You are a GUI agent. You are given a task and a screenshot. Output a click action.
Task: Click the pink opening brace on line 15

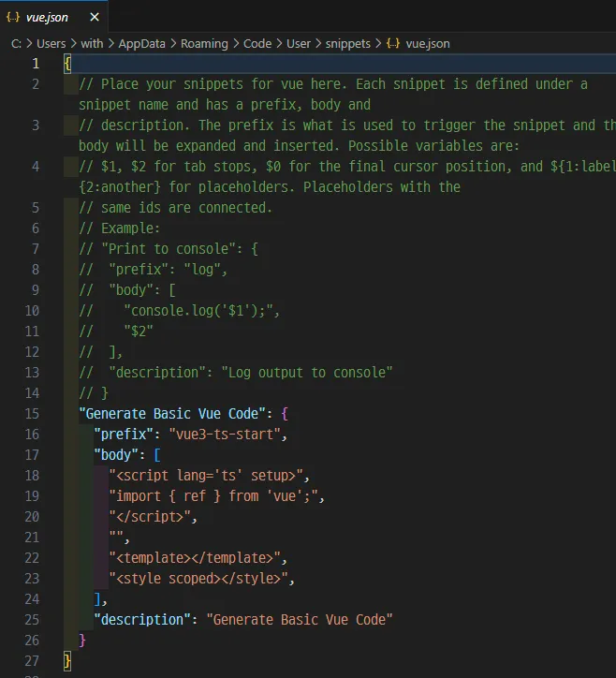pos(284,413)
